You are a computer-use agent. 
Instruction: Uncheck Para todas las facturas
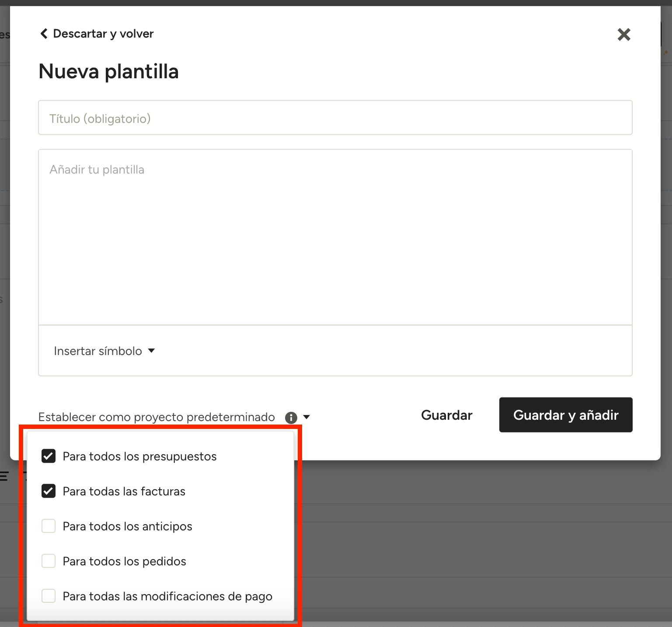pyautogui.click(x=49, y=491)
